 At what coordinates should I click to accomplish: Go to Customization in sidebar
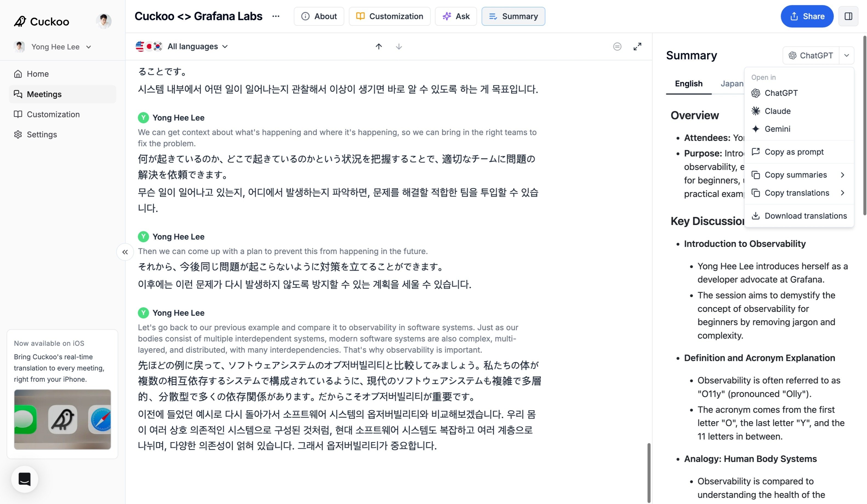coord(62,114)
